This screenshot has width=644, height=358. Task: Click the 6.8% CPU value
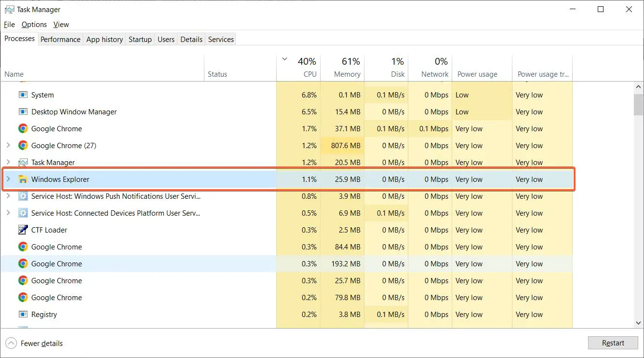coord(309,95)
